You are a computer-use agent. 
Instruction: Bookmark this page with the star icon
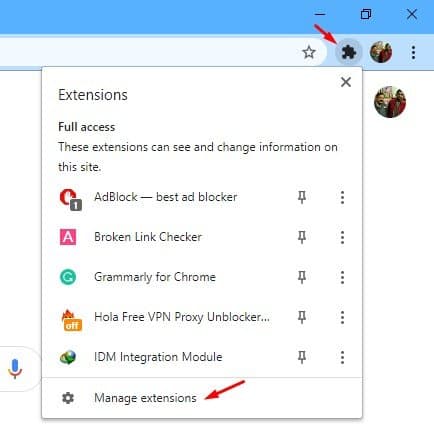(x=309, y=52)
